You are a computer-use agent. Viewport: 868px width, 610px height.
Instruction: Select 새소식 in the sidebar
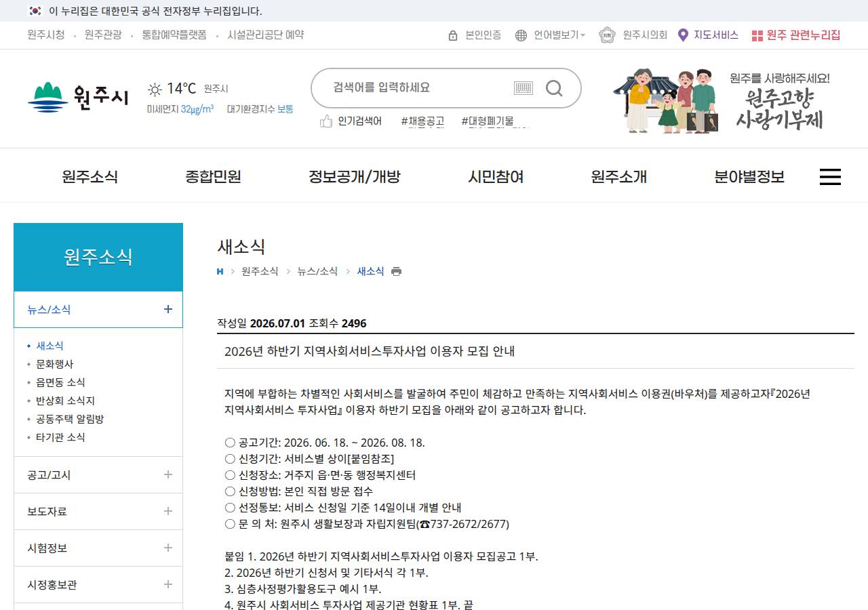click(50, 346)
